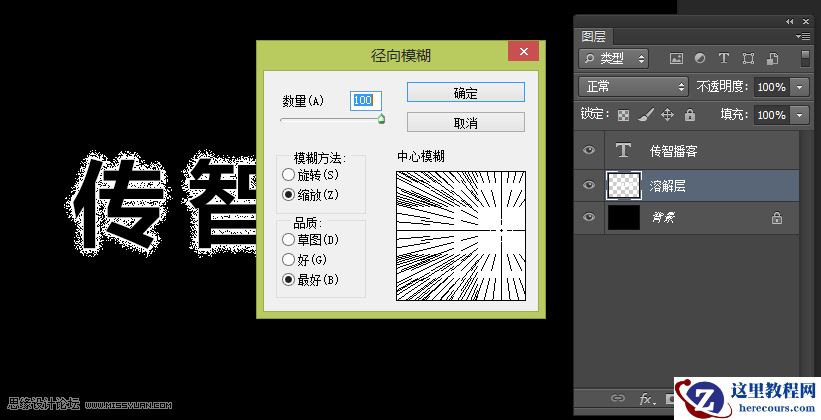The image size is (821, 420).
Task: Open the 正常 blend mode dropdown
Action: click(633, 86)
